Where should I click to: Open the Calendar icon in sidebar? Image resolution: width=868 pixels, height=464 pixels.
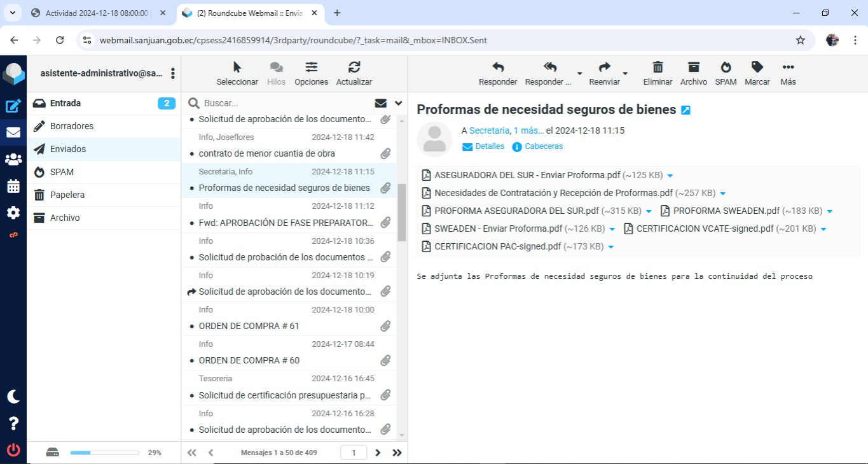(x=13, y=186)
